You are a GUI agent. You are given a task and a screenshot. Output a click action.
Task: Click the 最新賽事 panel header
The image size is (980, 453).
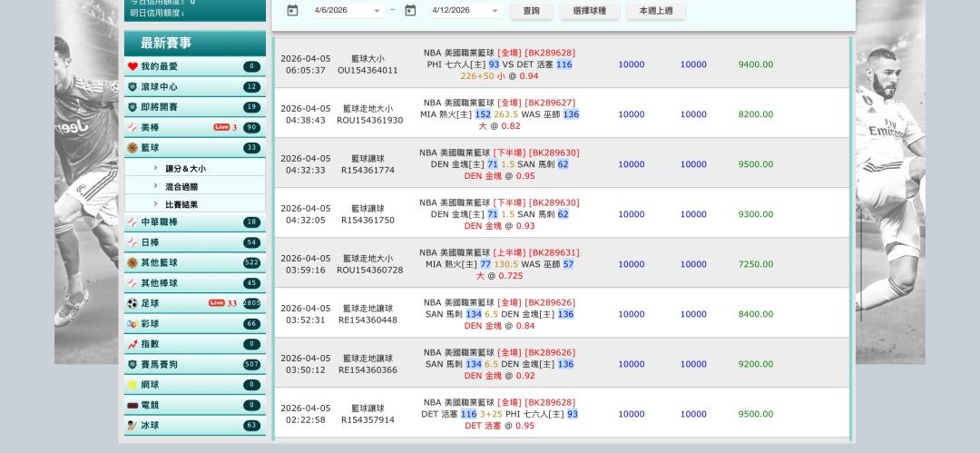pos(195,44)
